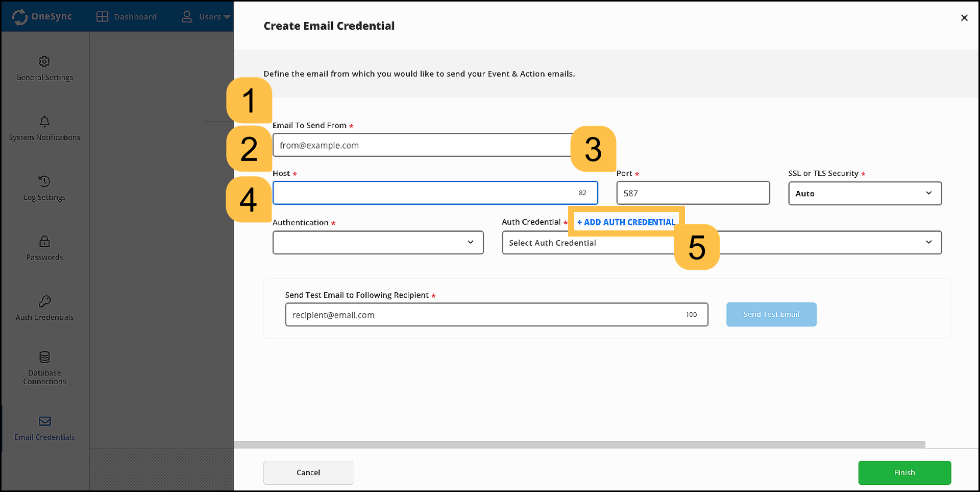Image resolution: width=980 pixels, height=492 pixels.
Task: Select the Passwords sidebar icon
Action: pos(44,248)
